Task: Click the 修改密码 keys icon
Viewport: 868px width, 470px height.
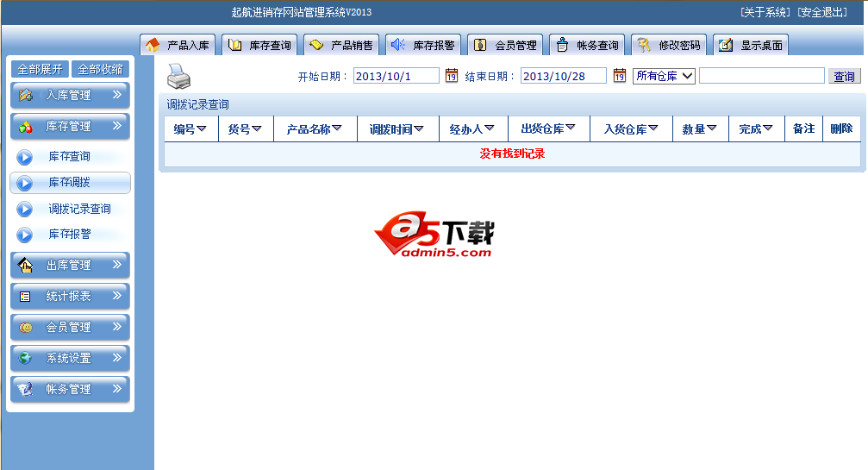Action: (643, 45)
